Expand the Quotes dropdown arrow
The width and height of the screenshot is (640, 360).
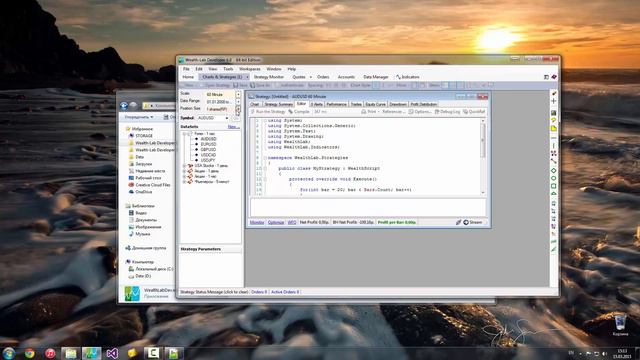click(x=311, y=77)
